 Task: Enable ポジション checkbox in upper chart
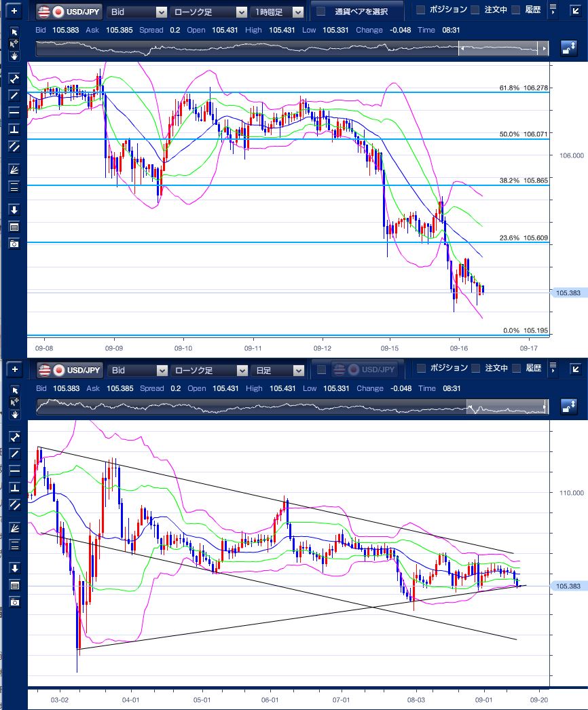coord(420,10)
